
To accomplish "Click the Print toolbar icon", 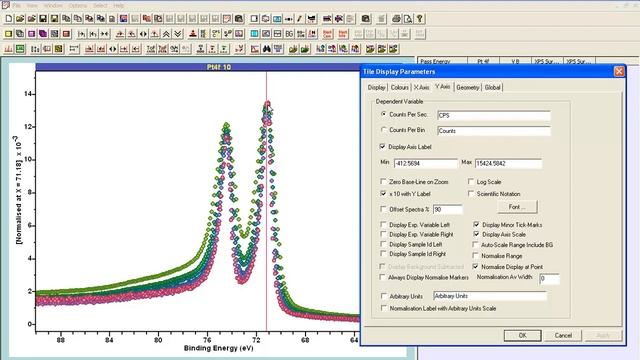I will tap(396, 19).
